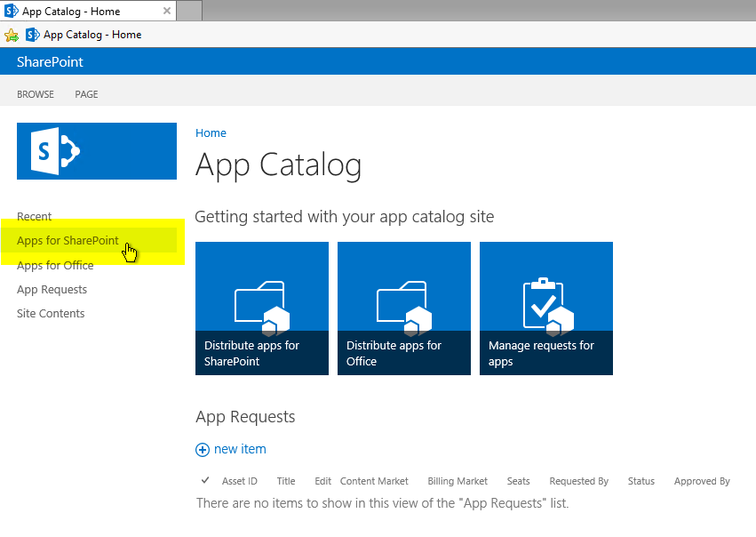The height and width of the screenshot is (537, 756).
Task: Sort by the Status column header
Action: [641, 481]
